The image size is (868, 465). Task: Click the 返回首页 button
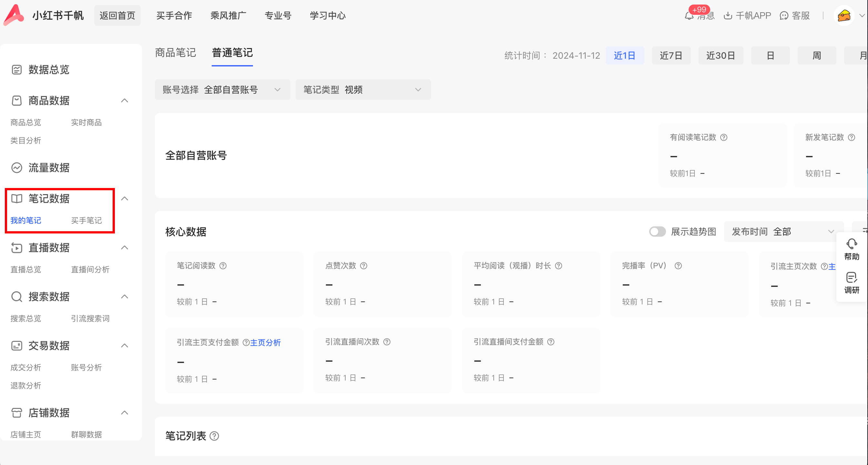click(x=117, y=16)
